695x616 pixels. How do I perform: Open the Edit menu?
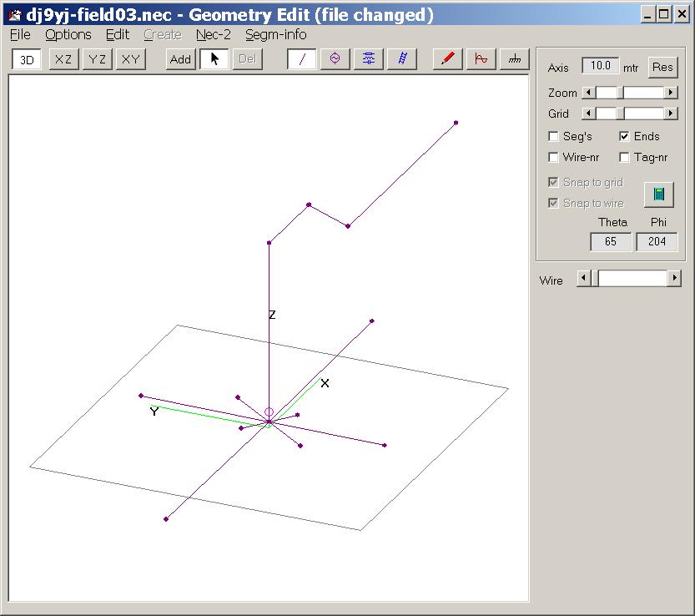(x=118, y=34)
